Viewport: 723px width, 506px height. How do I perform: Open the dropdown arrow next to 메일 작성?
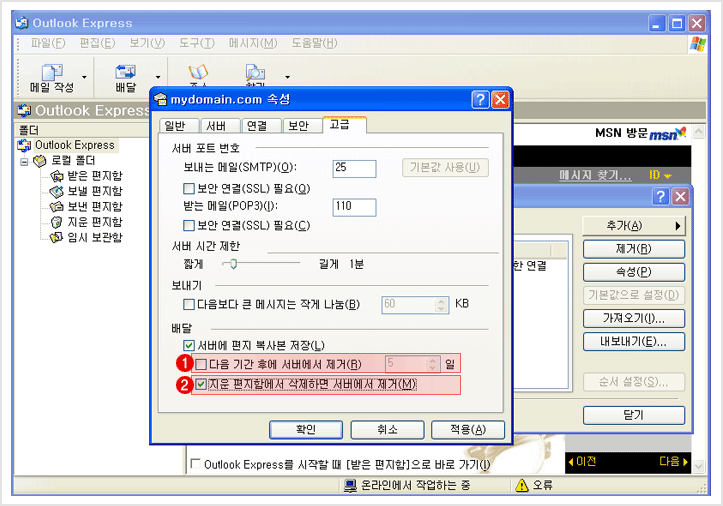click(x=84, y=76)
